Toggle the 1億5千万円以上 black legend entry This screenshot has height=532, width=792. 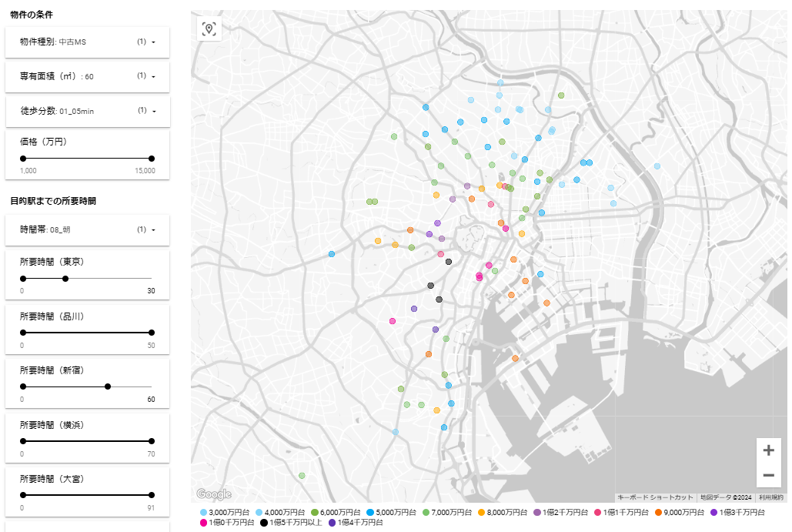click(x=264, y=523)
